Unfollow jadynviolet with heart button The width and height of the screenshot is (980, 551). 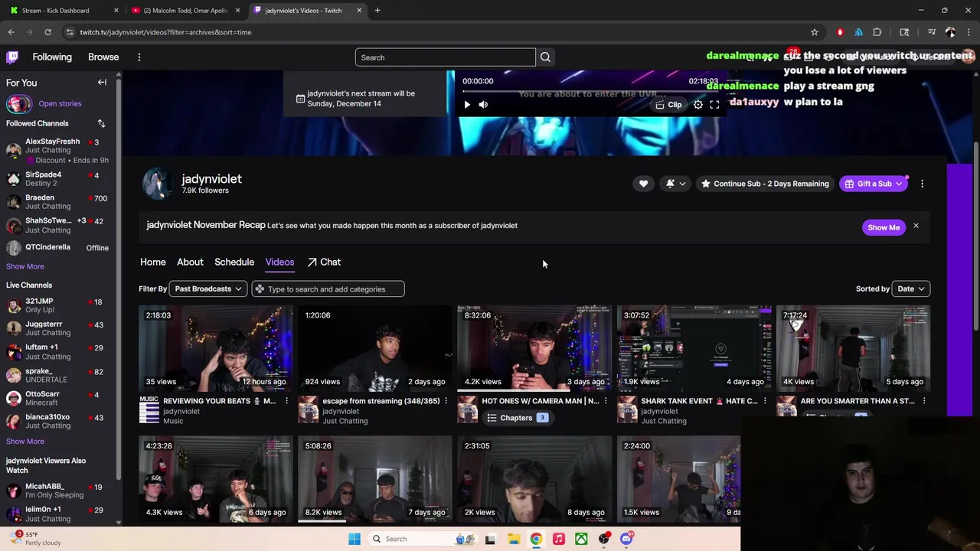click(x=643, y=184)
